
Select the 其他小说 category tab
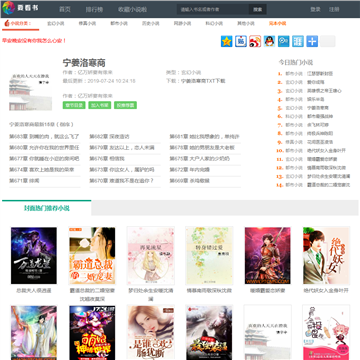246,23
